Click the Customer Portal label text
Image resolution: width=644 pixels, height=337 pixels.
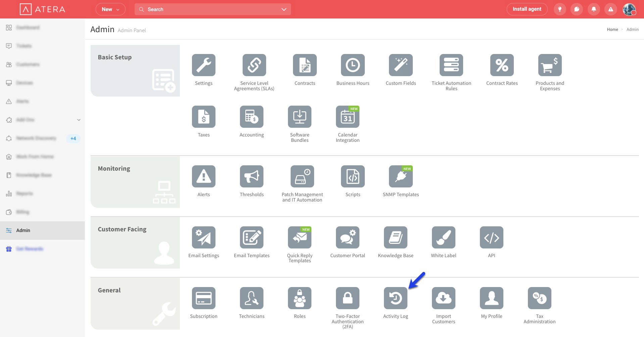click(348, 256)
